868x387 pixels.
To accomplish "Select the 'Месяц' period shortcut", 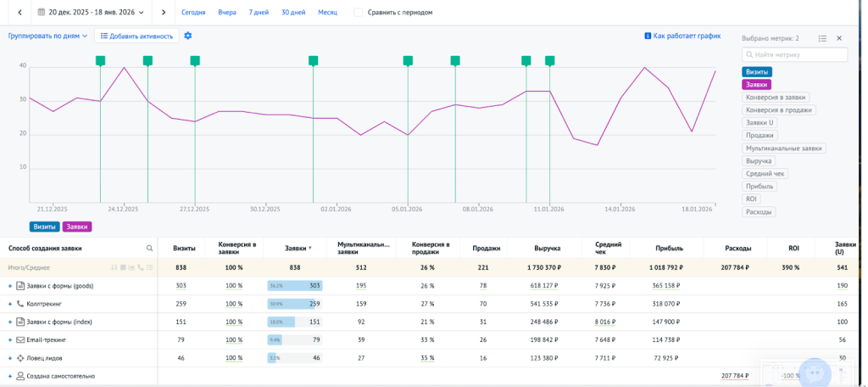I will (x=327, y=13).
